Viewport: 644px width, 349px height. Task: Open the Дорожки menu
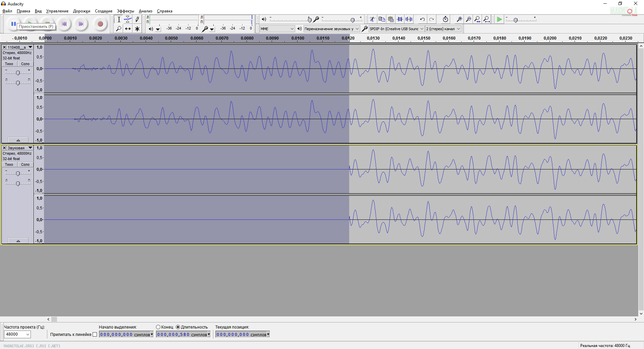click(82, 11)
